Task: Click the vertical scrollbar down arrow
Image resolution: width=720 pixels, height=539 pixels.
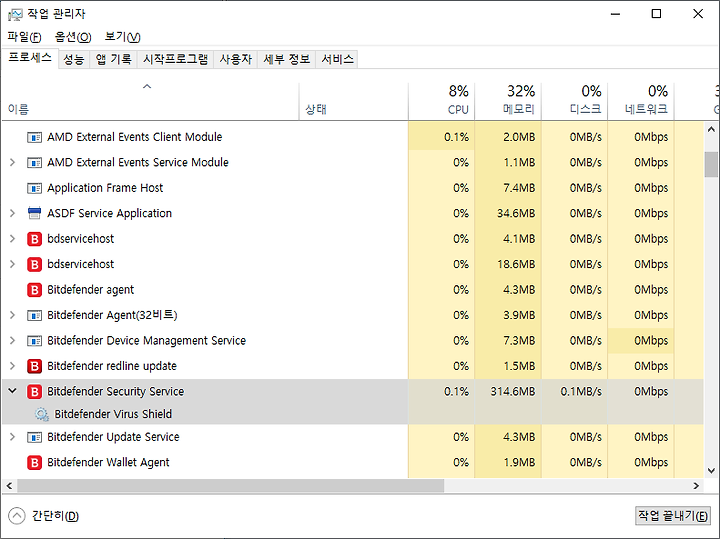Action: click(x=711, y=471)
